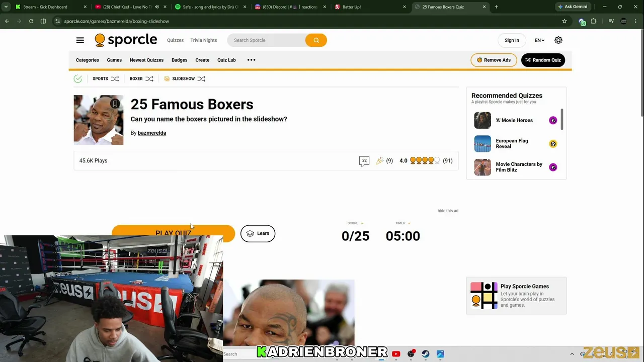
Task: Shuffle a random Slideshow quiz
Action: (201, 79)
